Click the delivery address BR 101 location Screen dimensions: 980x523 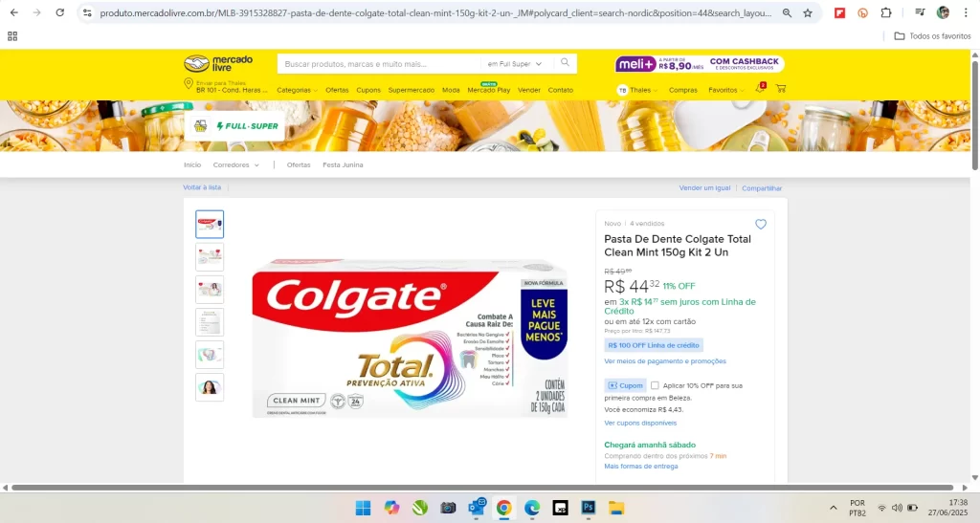(x=226, y=87)
